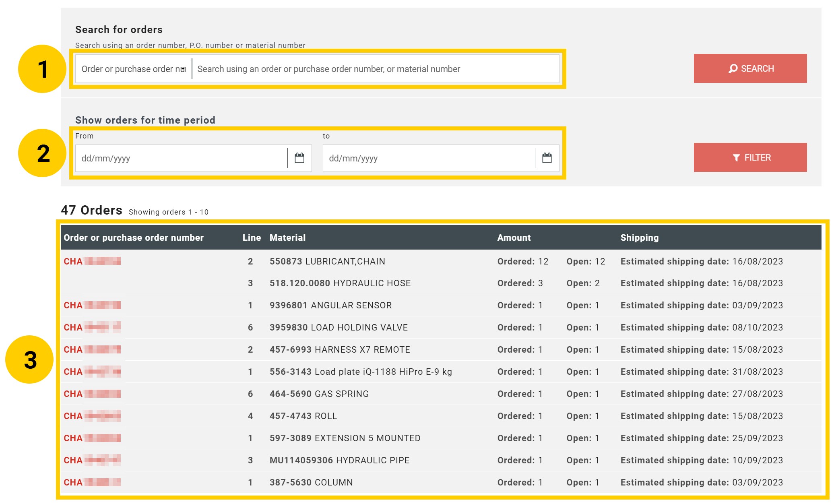Click 'Order or purchase order number' column header
Screen dimensions: 836x504
coord(134,238)
